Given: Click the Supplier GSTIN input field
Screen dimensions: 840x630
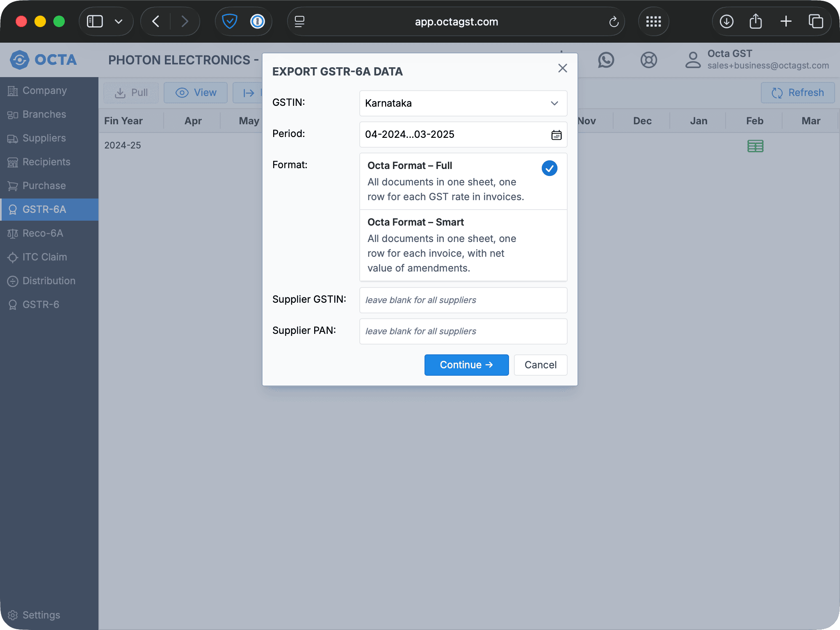Looking at the screenshot, I should click(x=463, y=300).
